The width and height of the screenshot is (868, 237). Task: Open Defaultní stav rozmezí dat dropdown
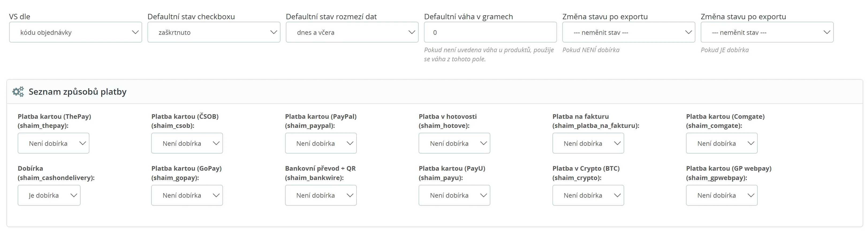[352, 32]
